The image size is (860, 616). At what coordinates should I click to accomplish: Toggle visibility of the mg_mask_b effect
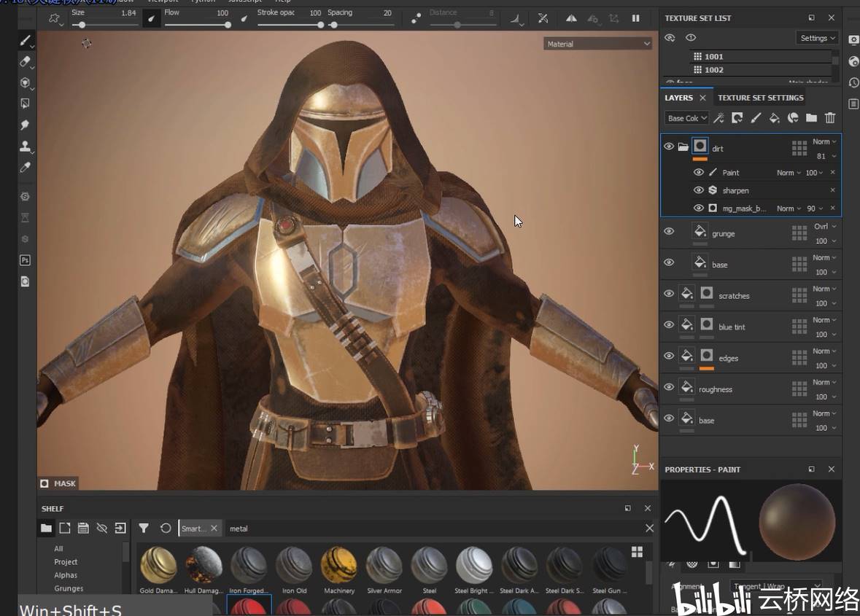[698, 208]
